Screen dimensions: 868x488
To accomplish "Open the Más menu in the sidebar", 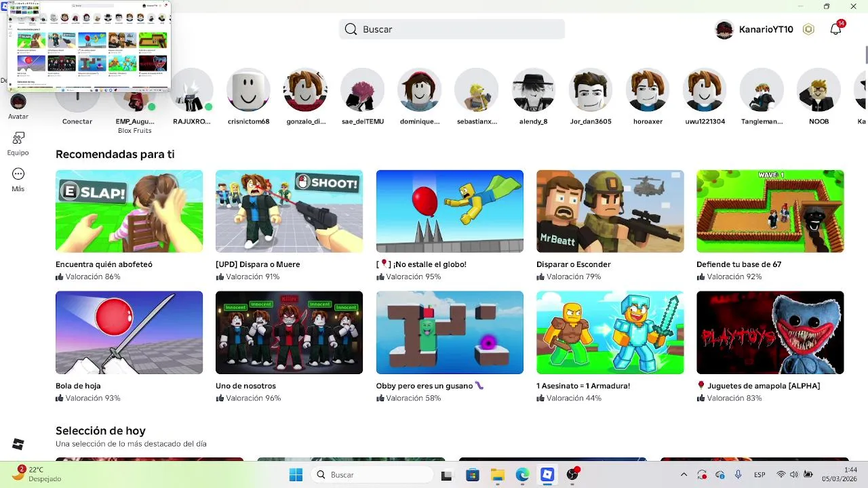I will (x=18, y=180).
